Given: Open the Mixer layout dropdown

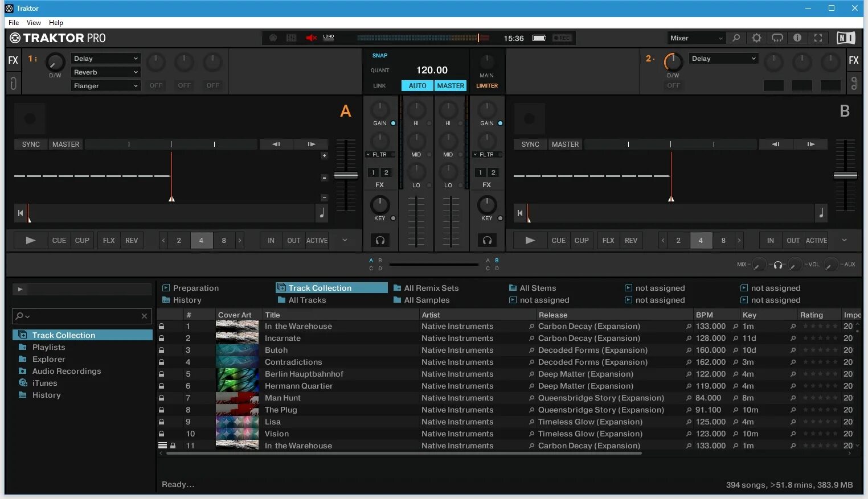Looking at the screenshot, I should pos(697,38).
